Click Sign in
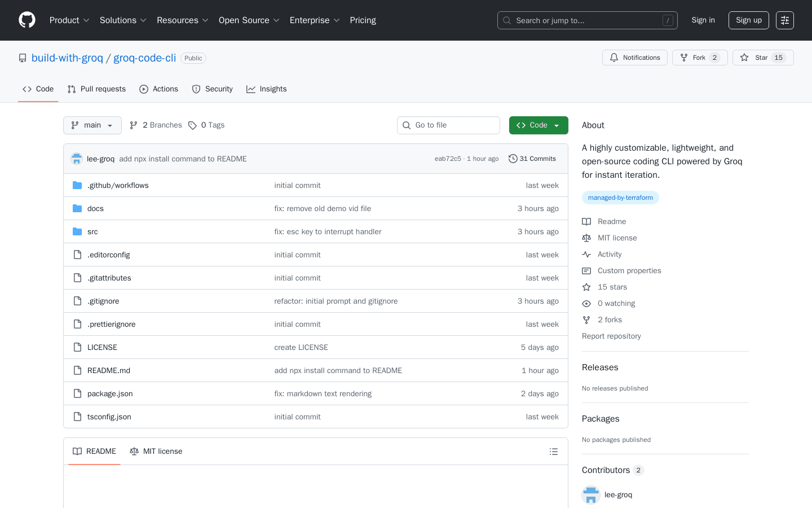Viewport: 812px width, 508px height. 703,20
